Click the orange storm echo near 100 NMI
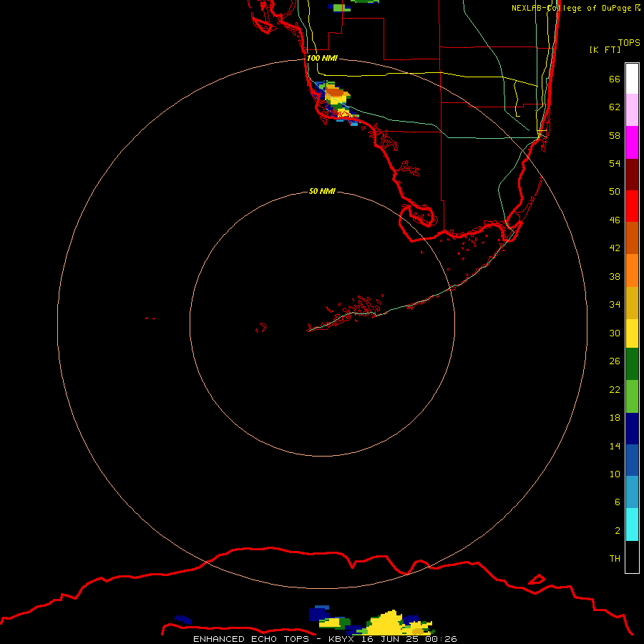The width and height of the screenshot is (644, 644). (335, 92)
